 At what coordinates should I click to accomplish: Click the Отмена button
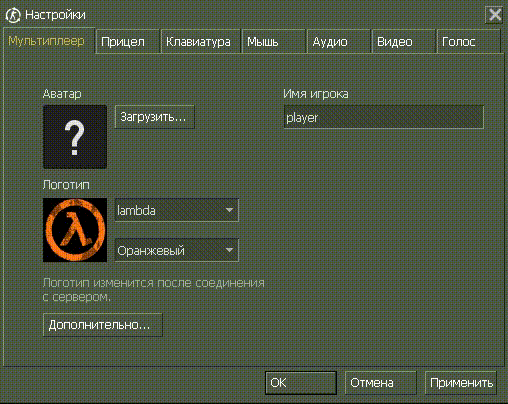tap(381, 383)
